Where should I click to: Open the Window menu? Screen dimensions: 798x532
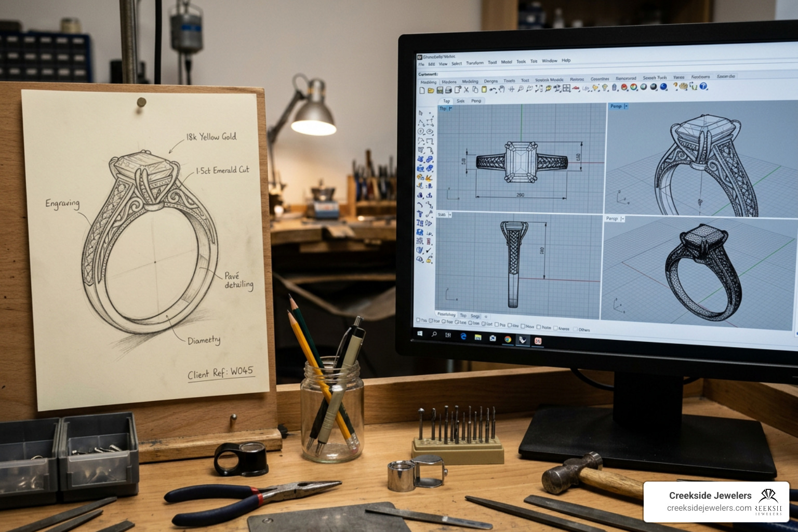[550, 61]
